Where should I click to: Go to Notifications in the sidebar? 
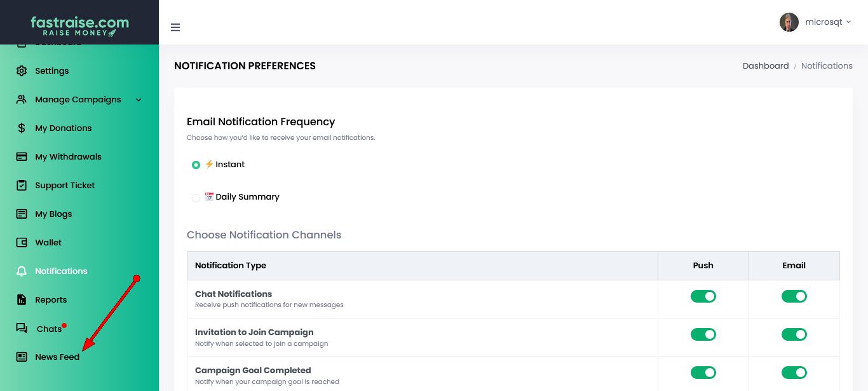point(61,271)
